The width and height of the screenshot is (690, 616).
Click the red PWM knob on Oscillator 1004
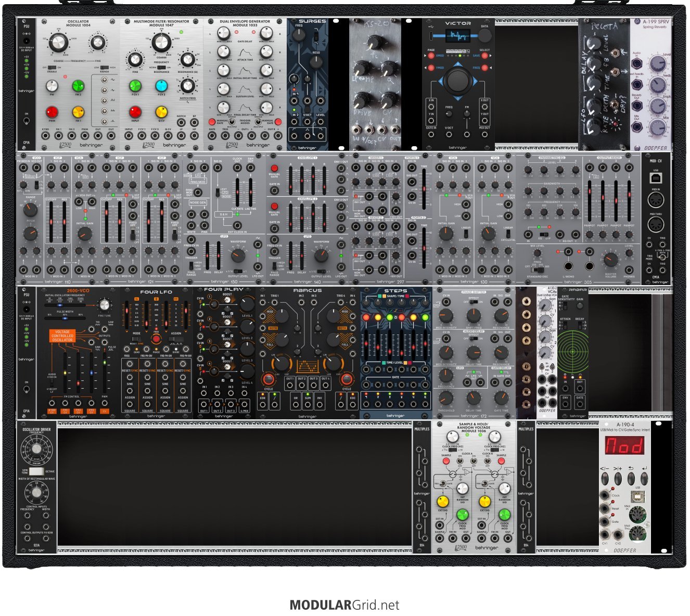coord(52,111)
